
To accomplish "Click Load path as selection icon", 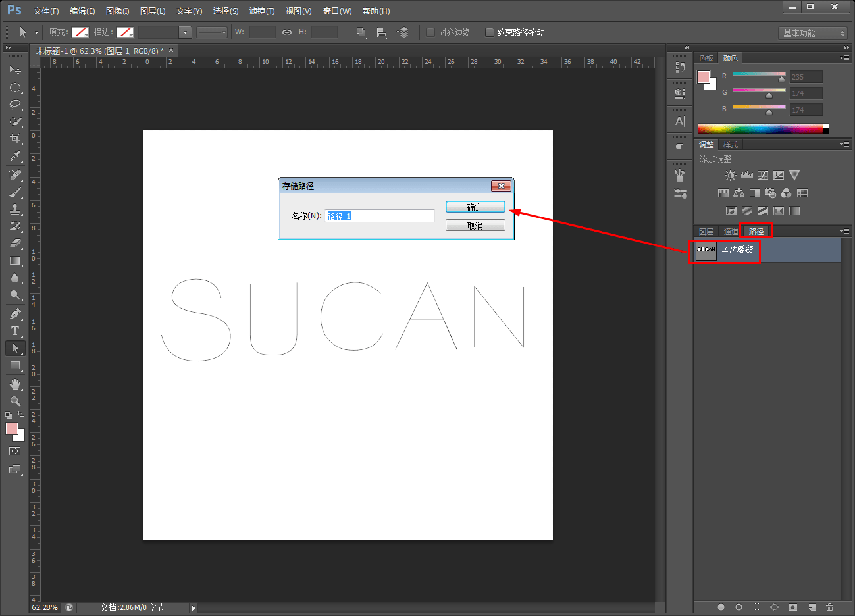I will point(757,607).
